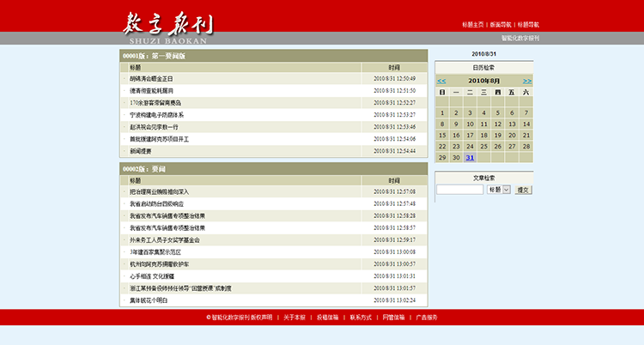Viewport: 644px width, 345px height.
Task: Open the 版面导航 navigation link
Action: [x=501, y=24]
